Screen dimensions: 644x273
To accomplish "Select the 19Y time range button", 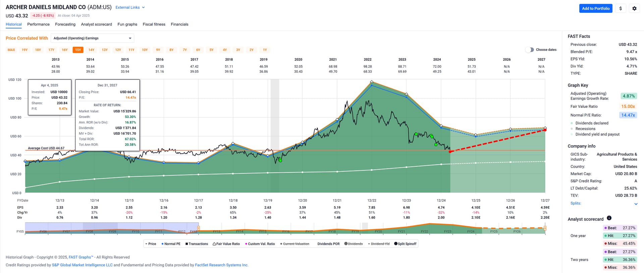I will (25, 50).
